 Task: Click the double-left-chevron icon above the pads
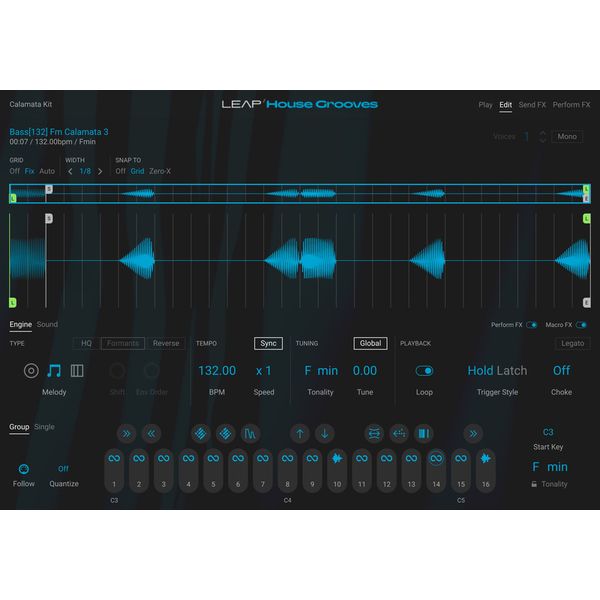click(x=152, y=434)
